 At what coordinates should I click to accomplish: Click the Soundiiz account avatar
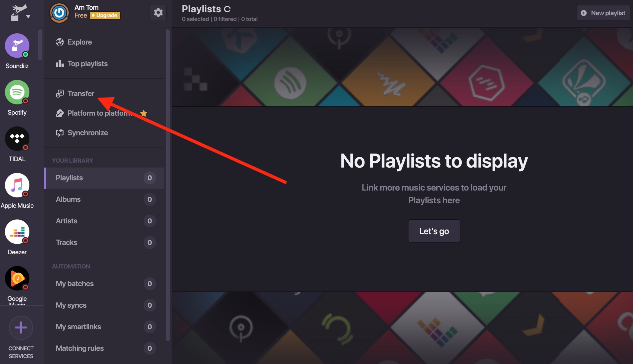coord(59,13)
